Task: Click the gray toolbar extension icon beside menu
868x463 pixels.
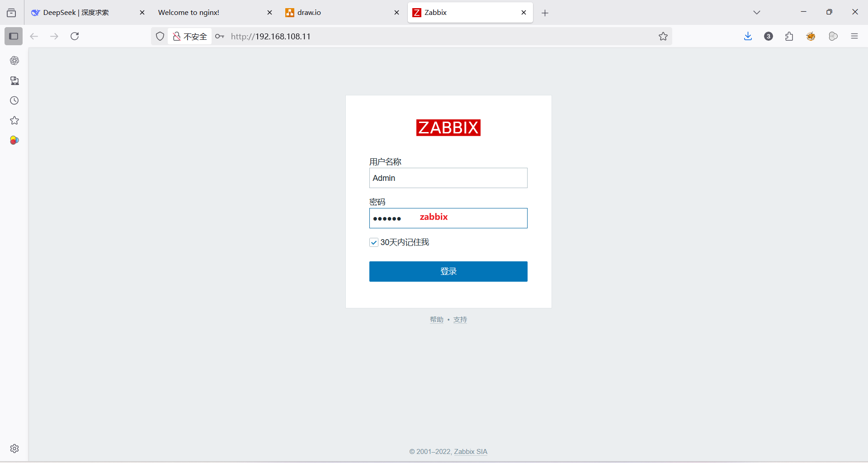Action: pyautogui.click(x=833, y=36)
